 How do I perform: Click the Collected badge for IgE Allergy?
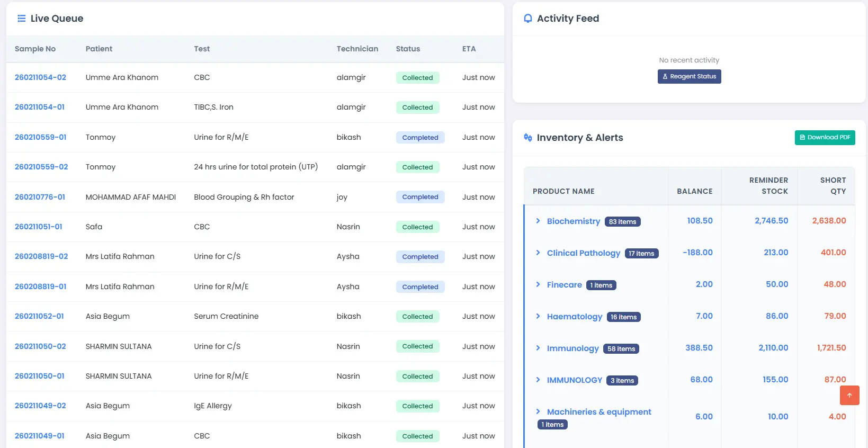click(417, 406)
